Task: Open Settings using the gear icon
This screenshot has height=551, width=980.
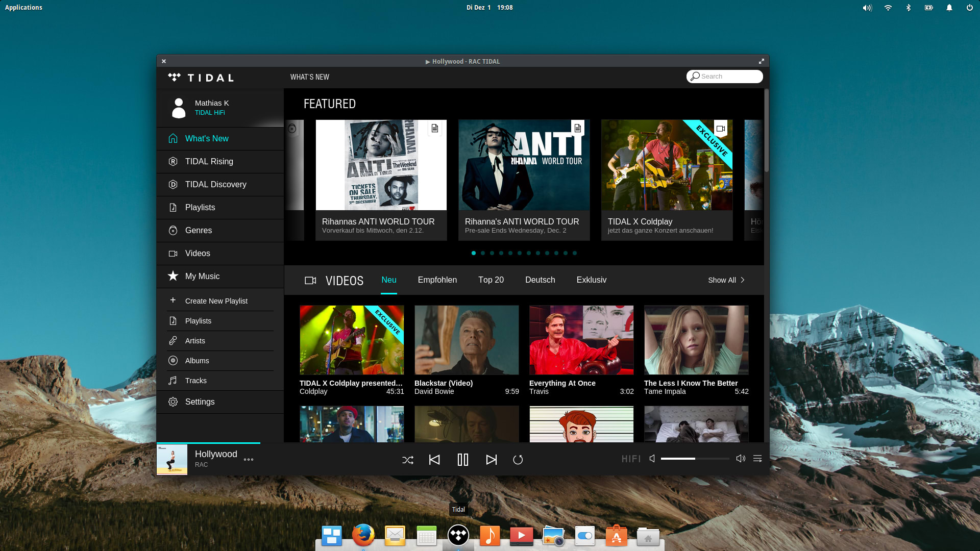Action: [173, 402]
